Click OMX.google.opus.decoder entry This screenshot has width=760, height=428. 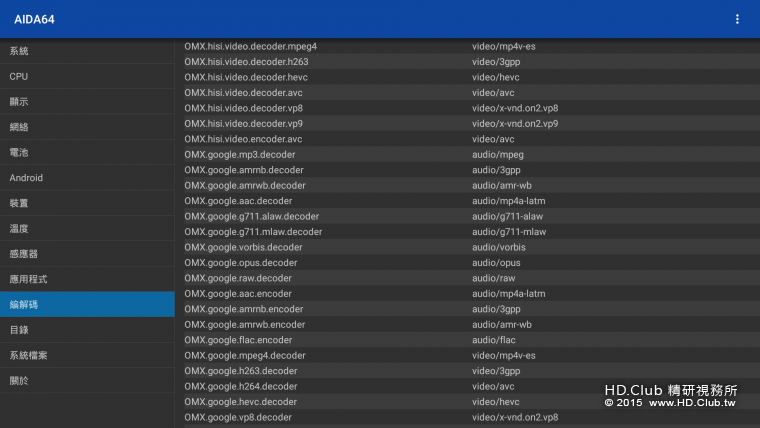pos(472,263)
